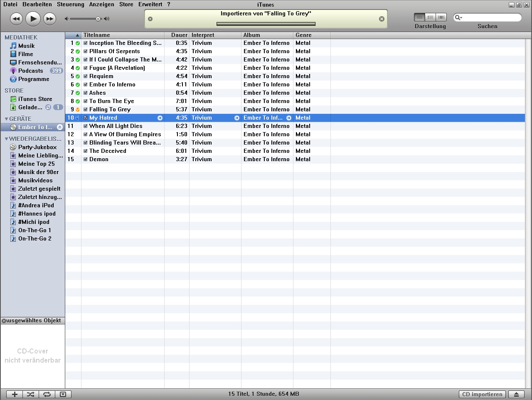The height and width of the screenshot is (400, 532).
Task: Switch to list view in Darstellung
Action: [x=419, y=17]
